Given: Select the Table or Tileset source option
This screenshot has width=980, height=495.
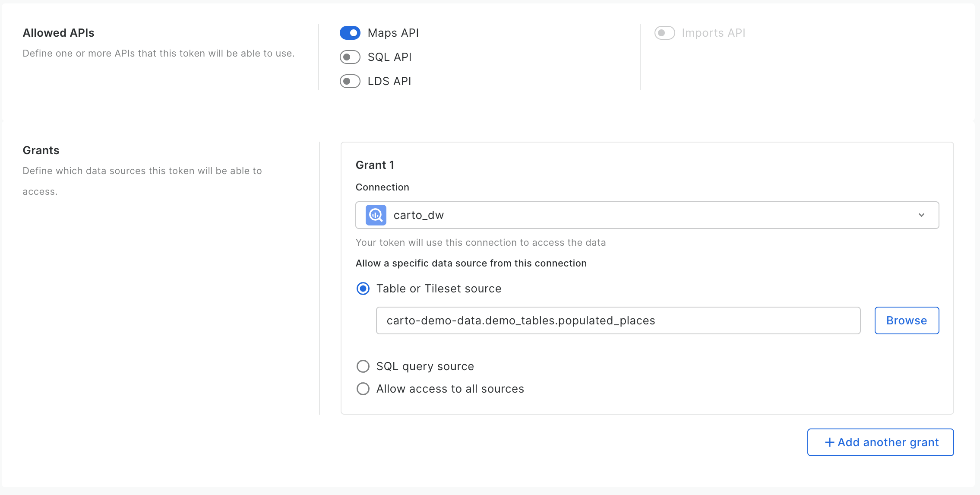Looking at the screenshot, I should [363, 289].
